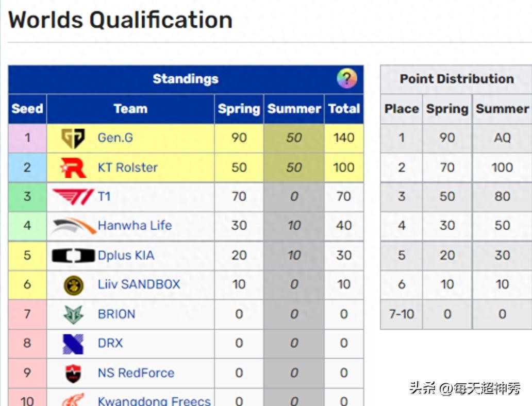This screenshot has width=532, height=406.
Task: Click the Gen.G team logo
Action: (73, 138)
